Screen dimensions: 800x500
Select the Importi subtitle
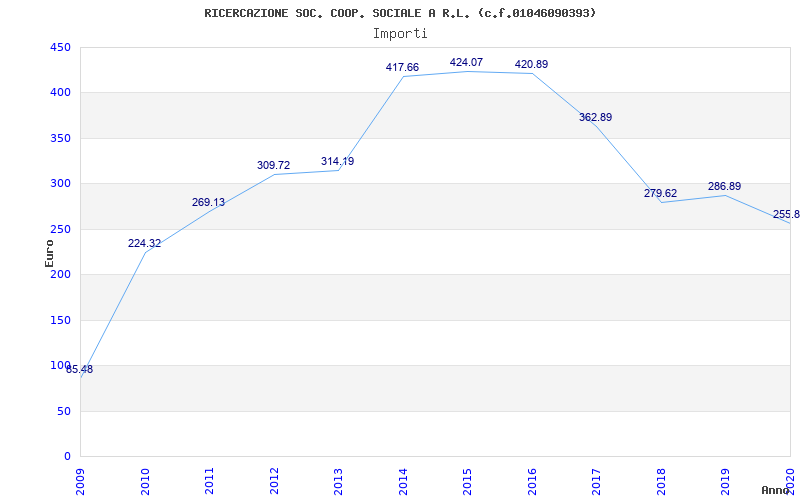tap(400, 34)
